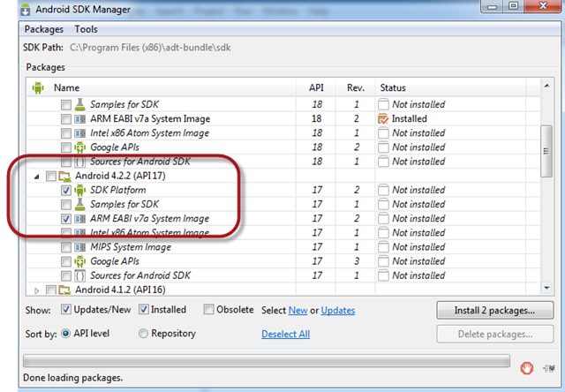Click the Status column header
565x392 pixels.
[450, 88]
